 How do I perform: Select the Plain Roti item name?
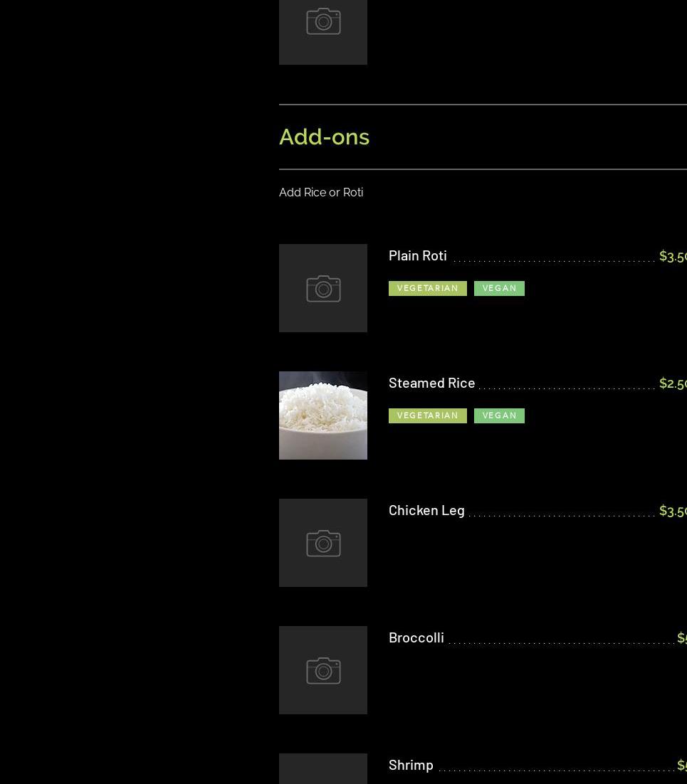(418, 255)
